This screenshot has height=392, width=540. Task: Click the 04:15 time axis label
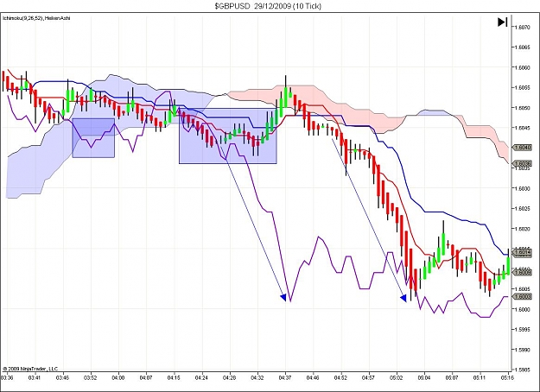174,377
